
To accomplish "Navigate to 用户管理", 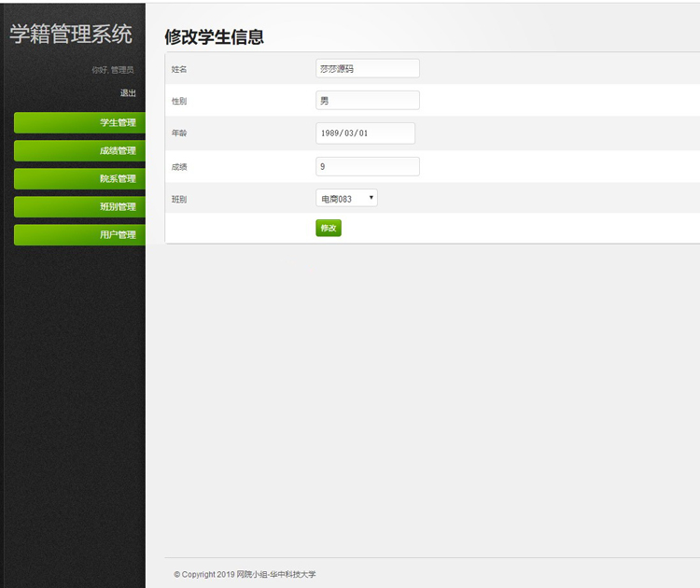I will [79, 234].
